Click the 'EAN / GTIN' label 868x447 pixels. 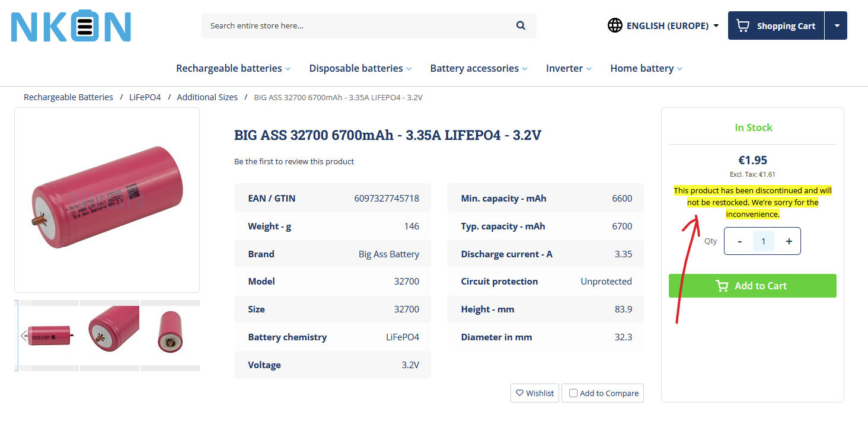pyautogui.click(x=272, y=199)
